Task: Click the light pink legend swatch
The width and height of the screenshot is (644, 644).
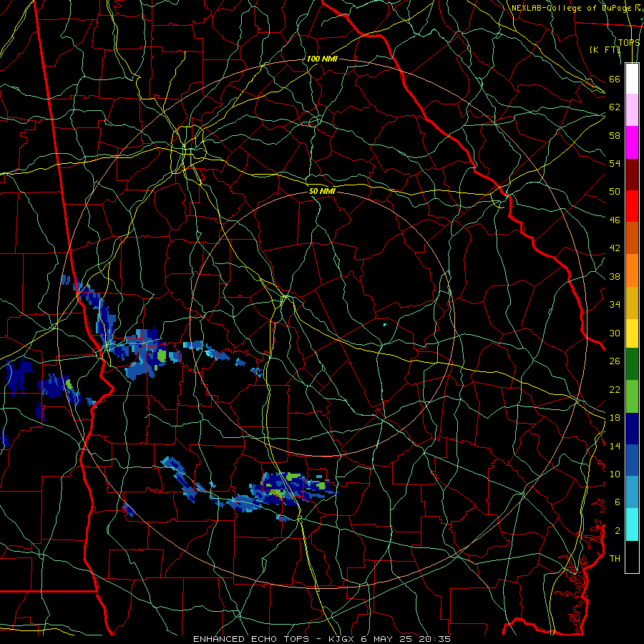Action: click(632, 110)
